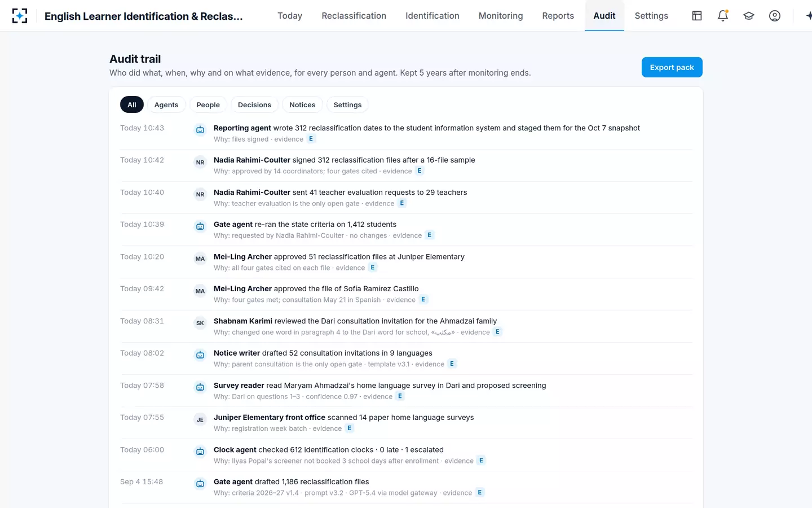Filter audit trail by Notices
This screenshot has height=508, width=812.
[302, 105]
